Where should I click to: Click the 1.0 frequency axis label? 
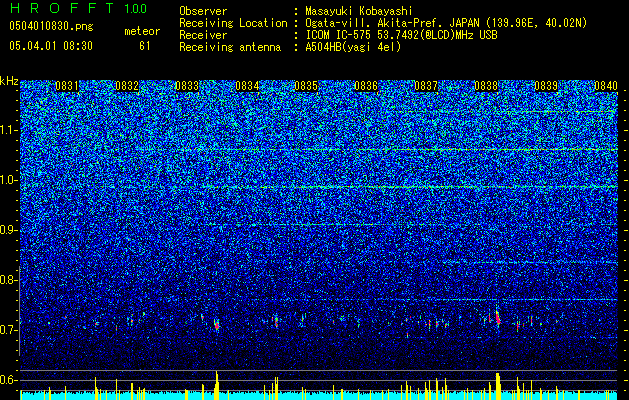pos(9,180)
